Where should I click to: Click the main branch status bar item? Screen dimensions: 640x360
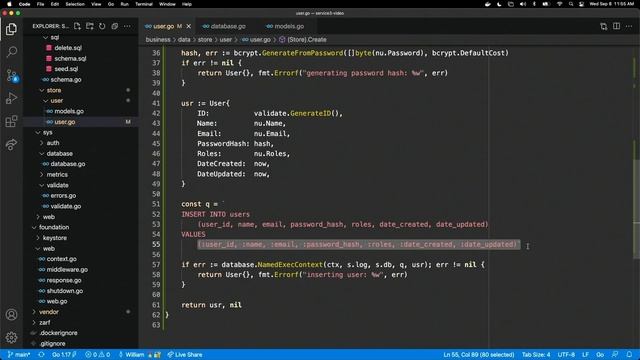(19, 355)
